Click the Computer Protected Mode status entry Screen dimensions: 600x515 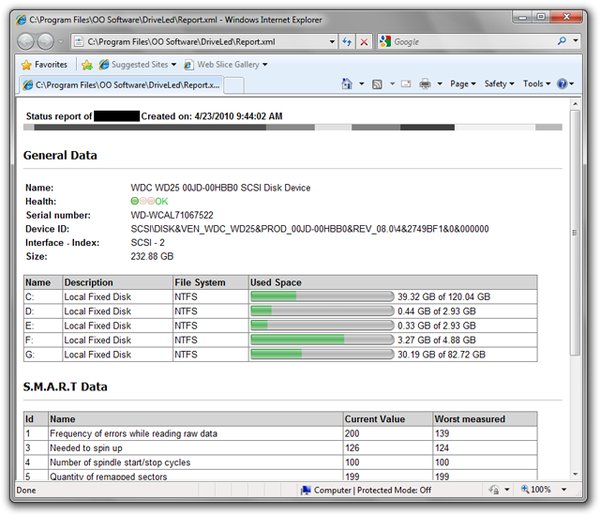(366, 490)
